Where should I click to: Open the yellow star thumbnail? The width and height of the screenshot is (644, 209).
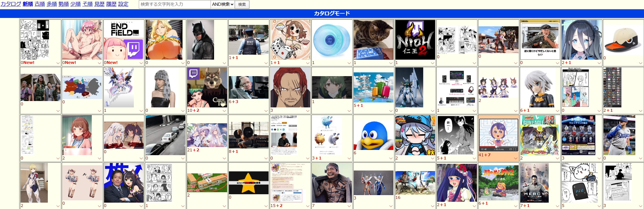(x=249, y=183)
